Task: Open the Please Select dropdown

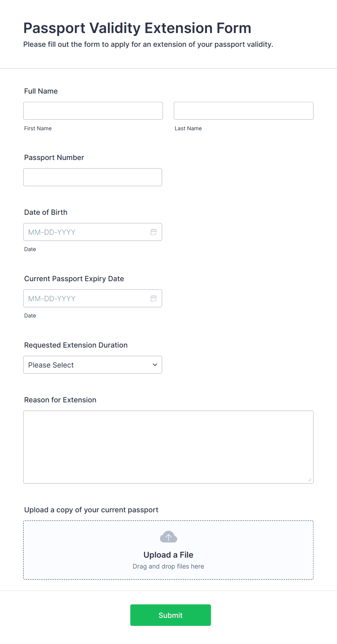Action: click(93, 365)
